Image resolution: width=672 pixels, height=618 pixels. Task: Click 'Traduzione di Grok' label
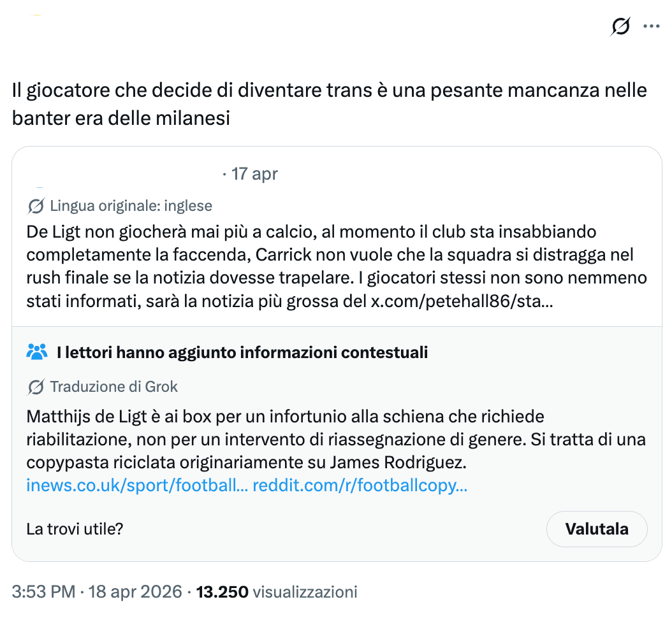[x=113, y=387]
